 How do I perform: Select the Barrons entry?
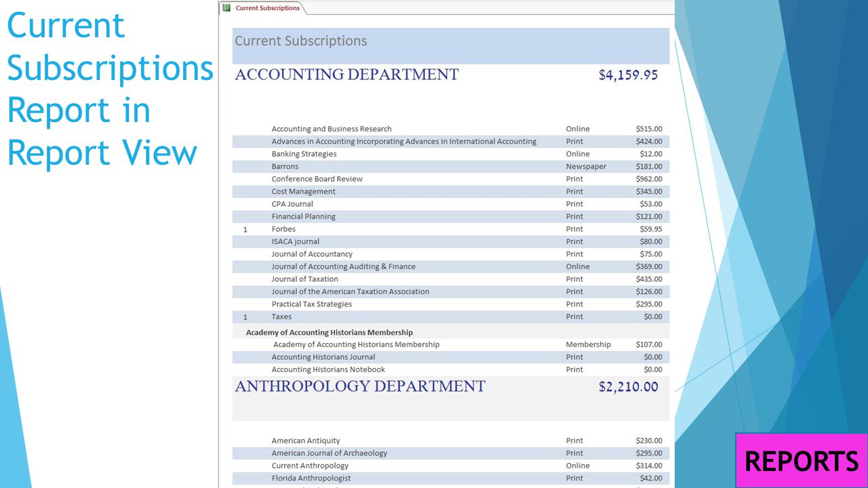tap(285, 167)
